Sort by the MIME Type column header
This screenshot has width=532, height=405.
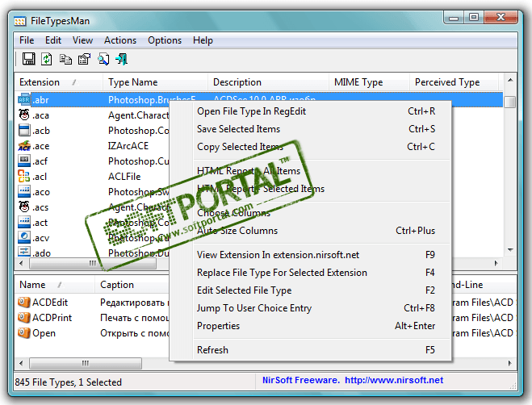click(x=369, y=82)
